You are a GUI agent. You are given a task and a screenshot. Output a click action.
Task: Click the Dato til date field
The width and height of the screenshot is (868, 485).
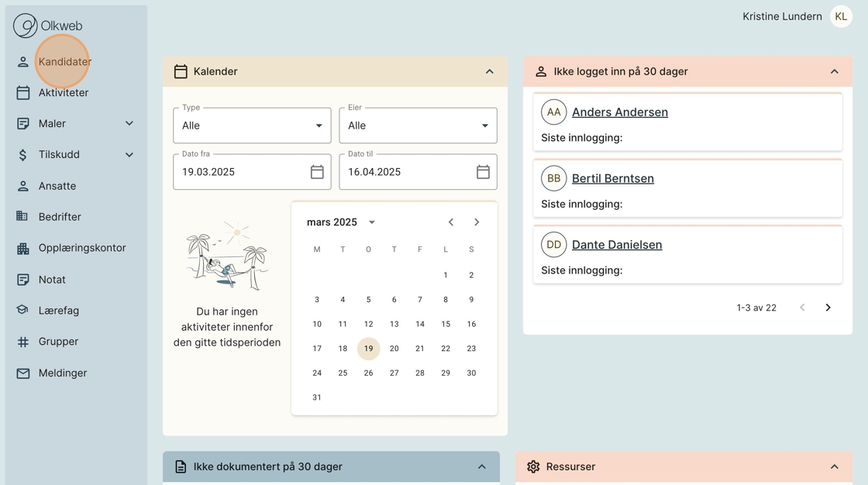click(x=418, y=172)
